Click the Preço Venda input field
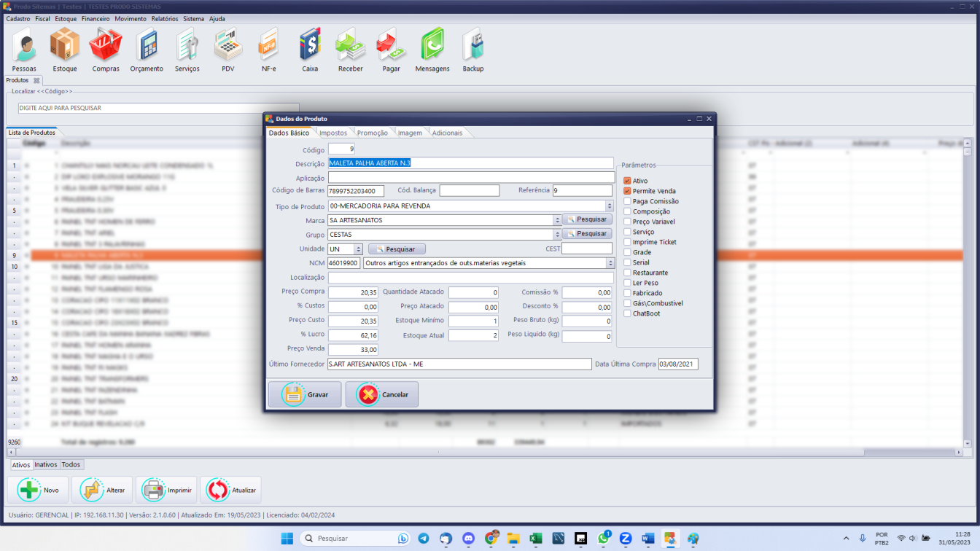The width and height of the screenshot is (980, 551). tap(353, 350)
